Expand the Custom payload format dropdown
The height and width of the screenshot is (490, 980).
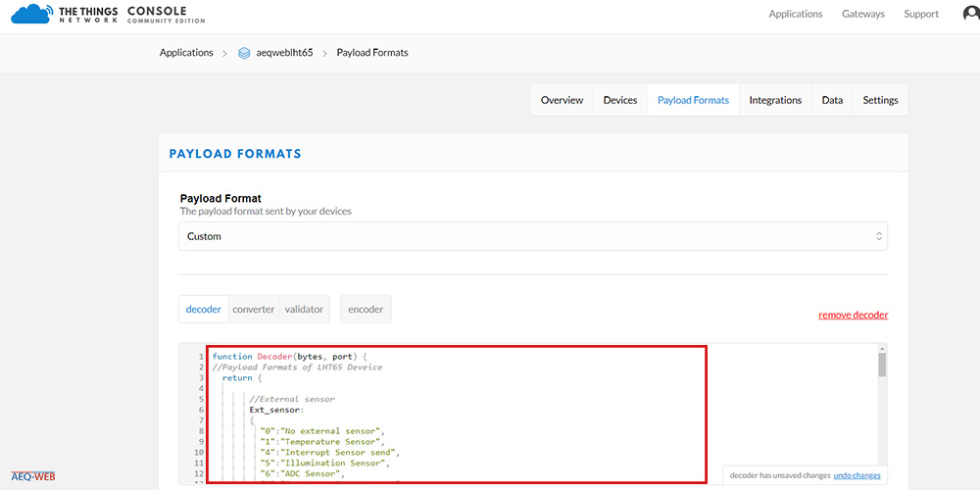[532, 237]
